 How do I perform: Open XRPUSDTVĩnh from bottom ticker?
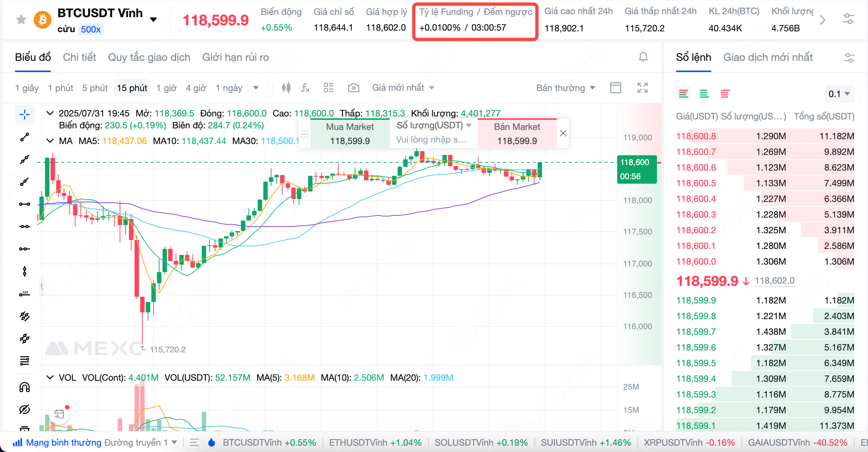689,442
